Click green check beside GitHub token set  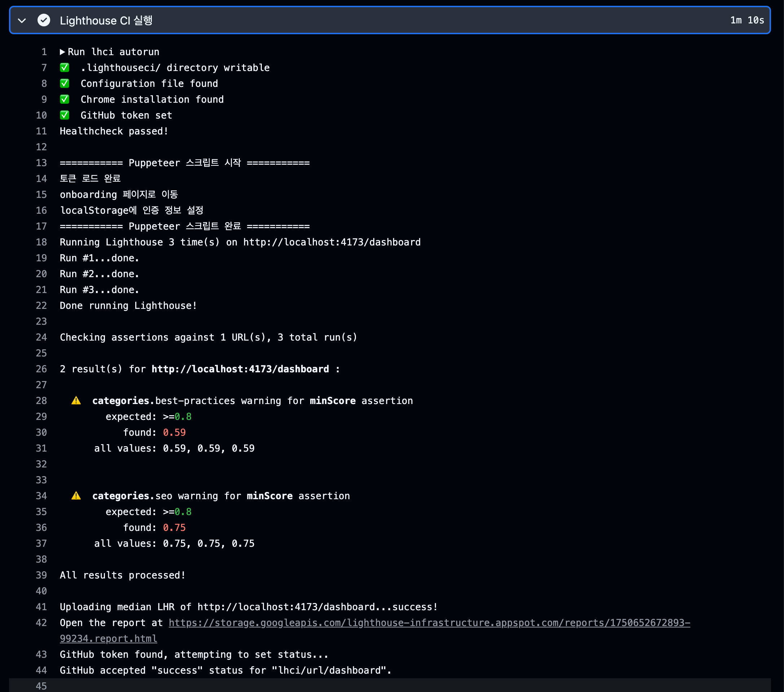pos(65,115)
